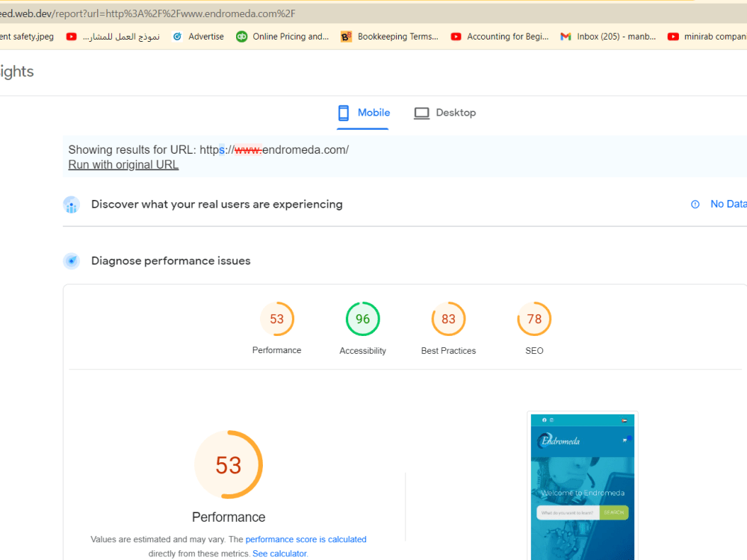Select the Mobile tab
Image resolution: width=747 pixels, height=560 pixels.
pyautogui.click(x=363, y=112)
